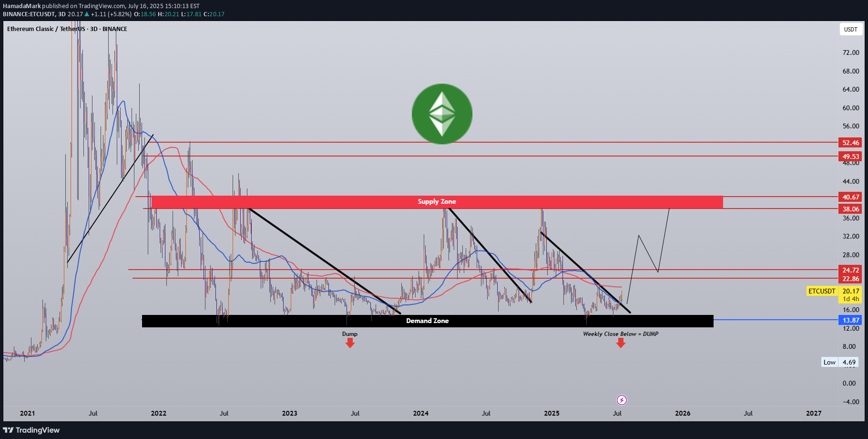Select the 24.72 price label

point(850,270)
